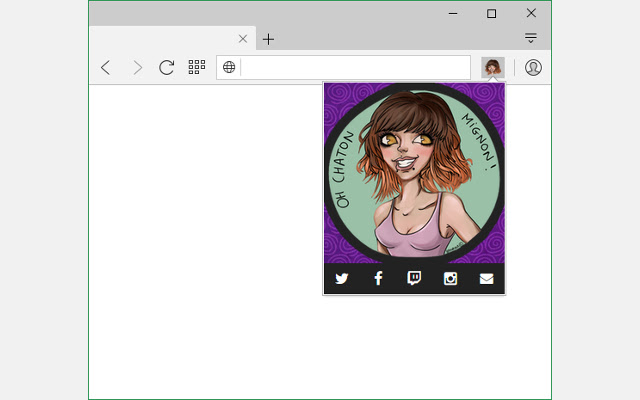The width and height of the screenshot is (640, 400).
Task: Open the Instagram icon in the popup
Action: click(450, 279)
